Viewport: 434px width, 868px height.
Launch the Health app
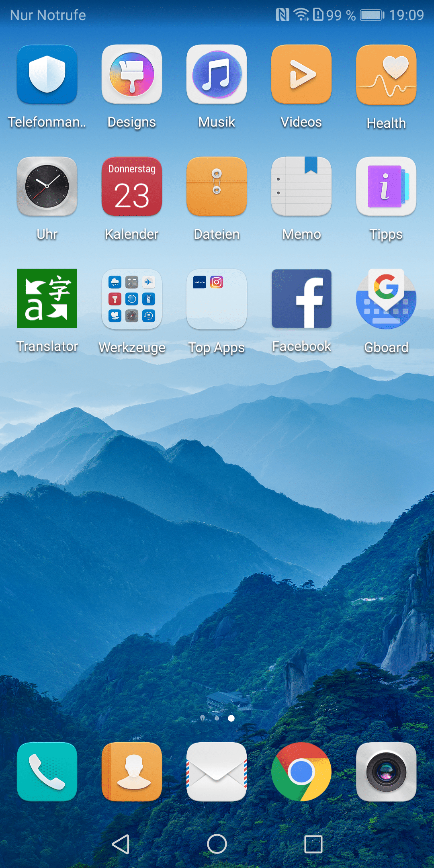click(x=386, y=75)
